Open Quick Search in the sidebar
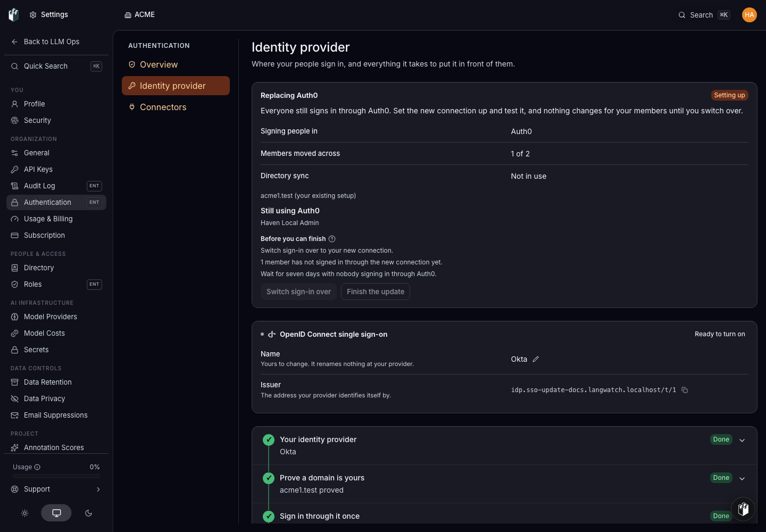Viewport: 766px width, 532px height. [56, 66]
